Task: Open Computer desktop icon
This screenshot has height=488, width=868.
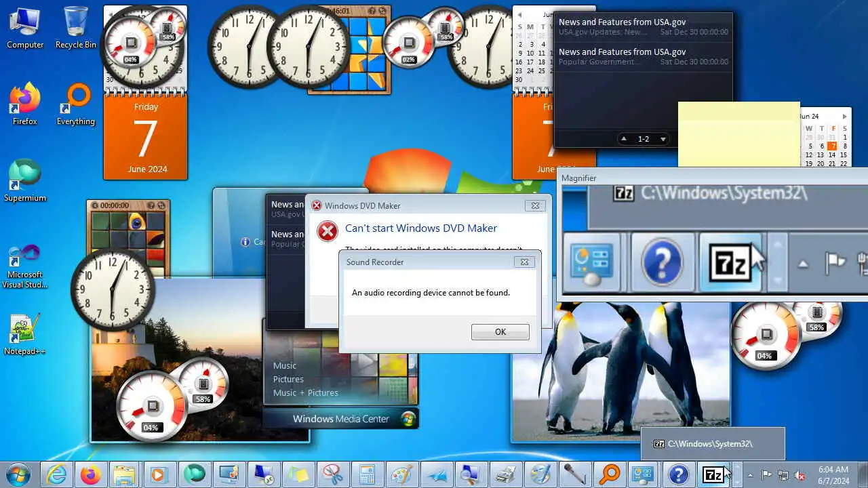Action: (x=25, y=28)
